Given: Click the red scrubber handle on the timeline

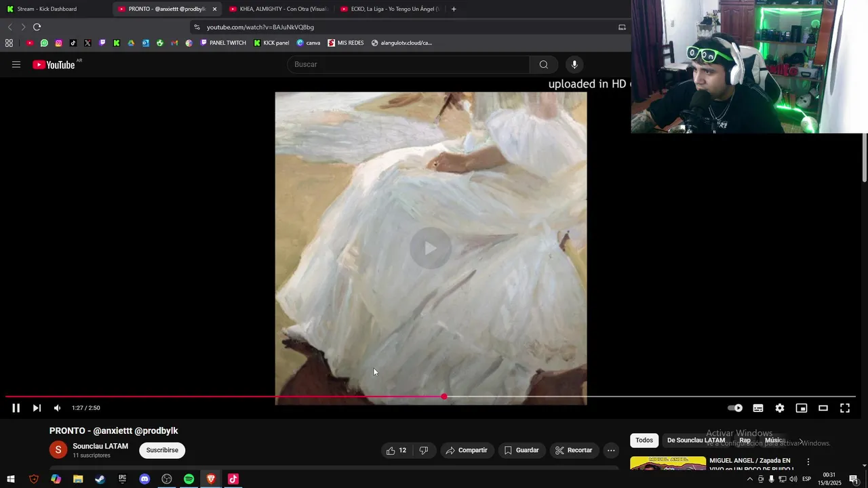Looking at the screenshot, I should [x=444, y=396].
